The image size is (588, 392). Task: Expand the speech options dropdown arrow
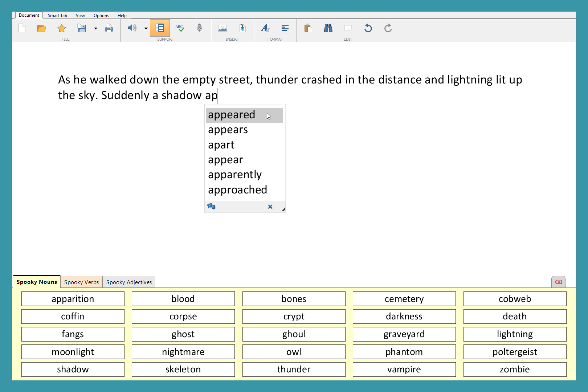pos(146,28)
